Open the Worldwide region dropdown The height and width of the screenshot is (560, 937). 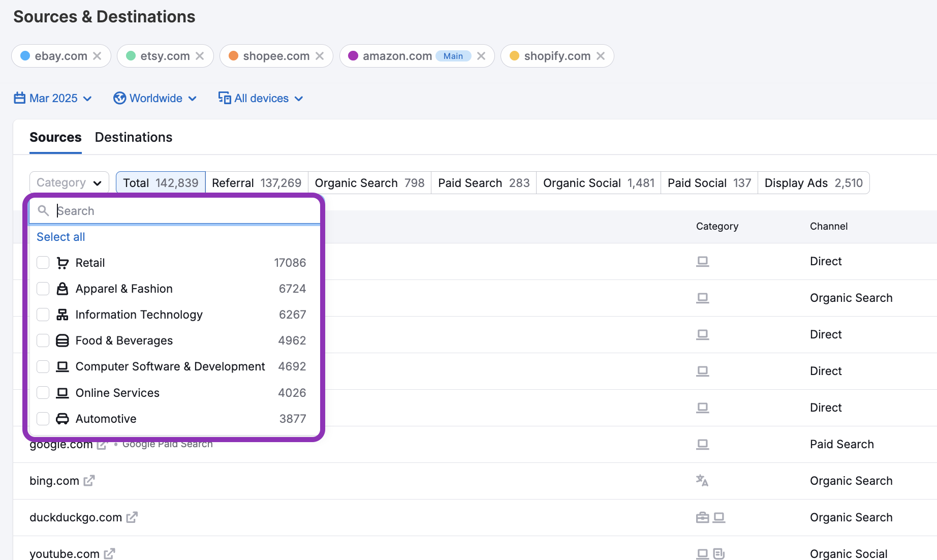tap(155, 98)
